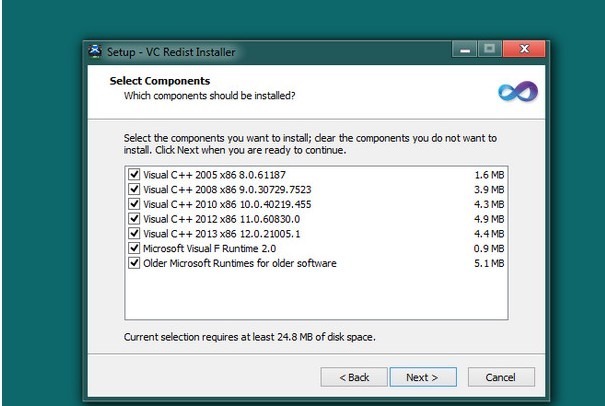Uncheck Visual C++ 2012 x86 11.0.60830.0 checkbox

(x=134, y=218)
